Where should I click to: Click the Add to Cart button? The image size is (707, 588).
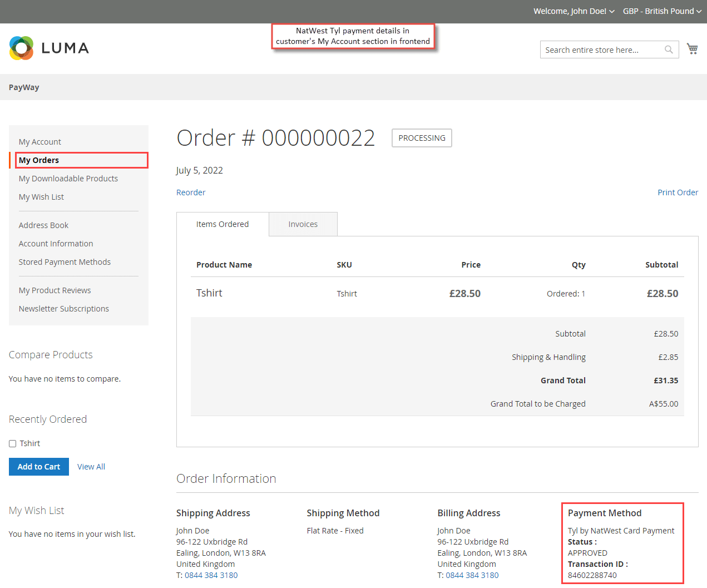[39, 467]
